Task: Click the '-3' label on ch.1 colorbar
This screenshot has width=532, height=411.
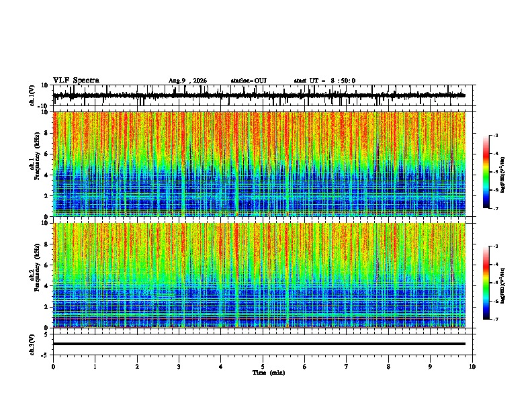Action: (x=495, y=135)
